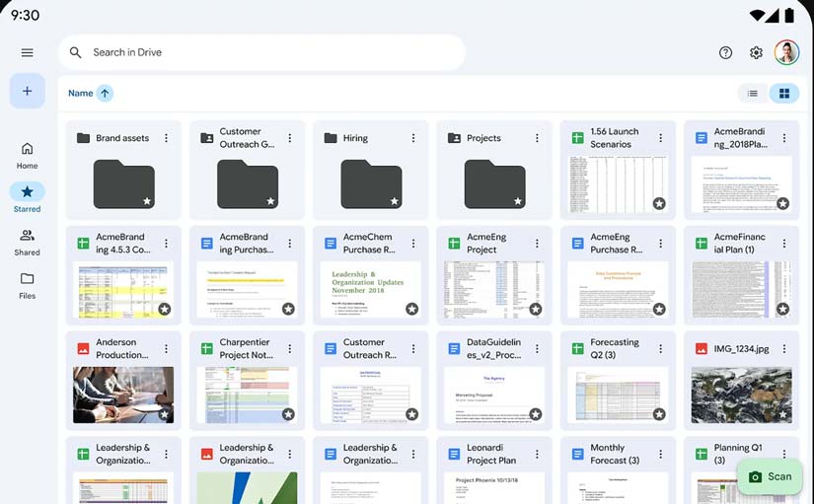814x504 pixels.
Task: Open the account profile avatar
Action: coord(786,52)
